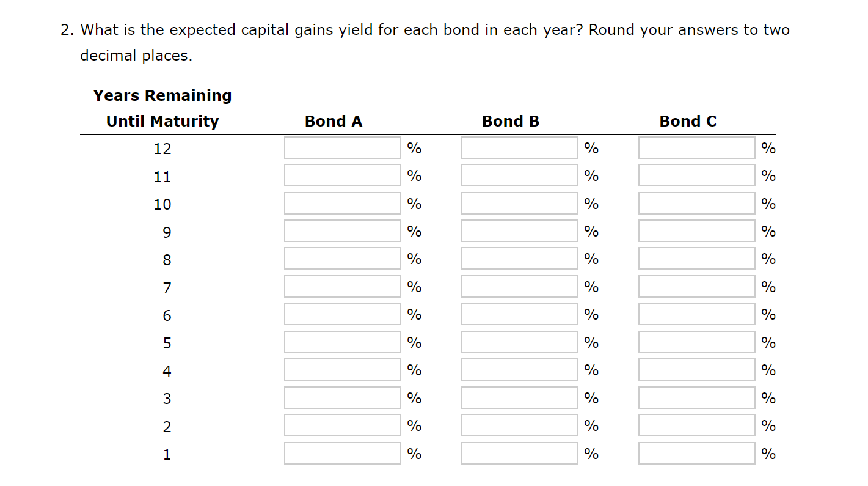Select the Bond B field for year 2
868x486 pixels.
coord(519,425)
